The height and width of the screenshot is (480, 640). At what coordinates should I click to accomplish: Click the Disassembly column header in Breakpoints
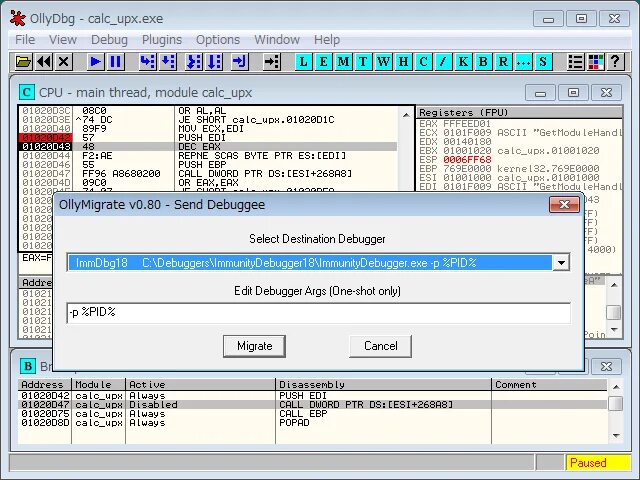(x=384, y=384)
